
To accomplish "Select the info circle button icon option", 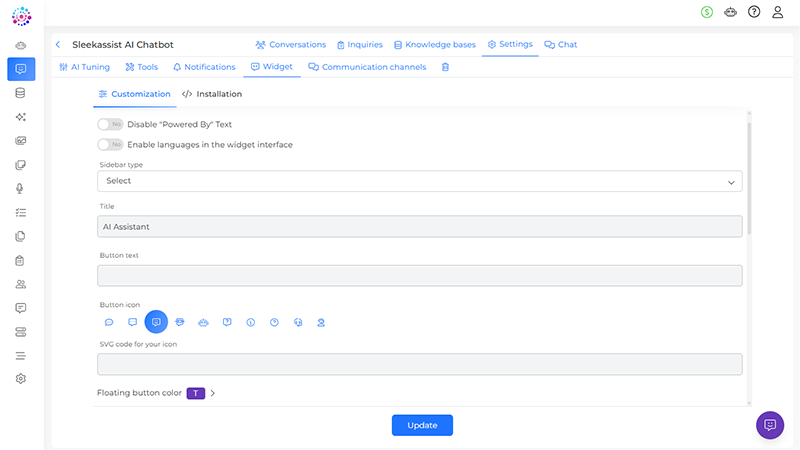I will [250, 322].
